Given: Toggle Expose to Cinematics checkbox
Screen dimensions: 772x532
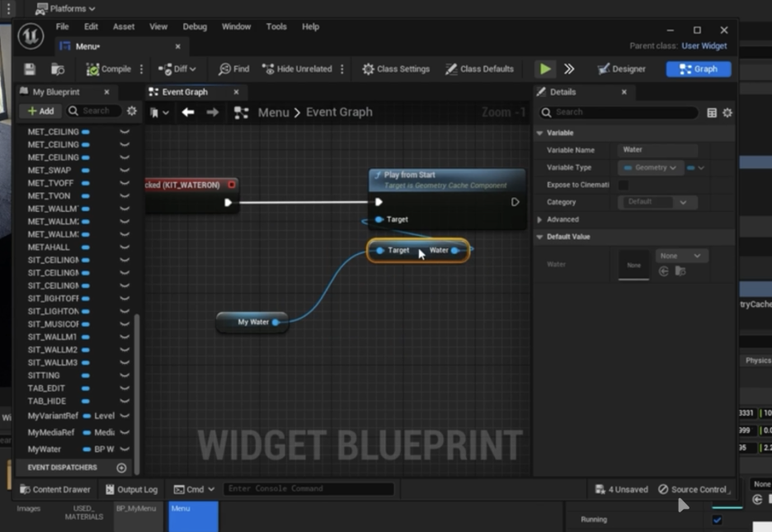Looking at the screenshot, I should (624, 185).
